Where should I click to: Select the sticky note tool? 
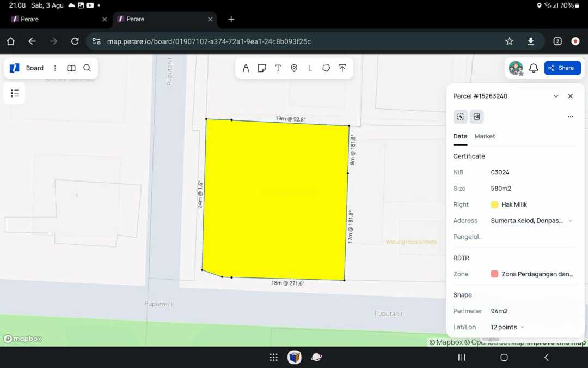tap(262, 68)
